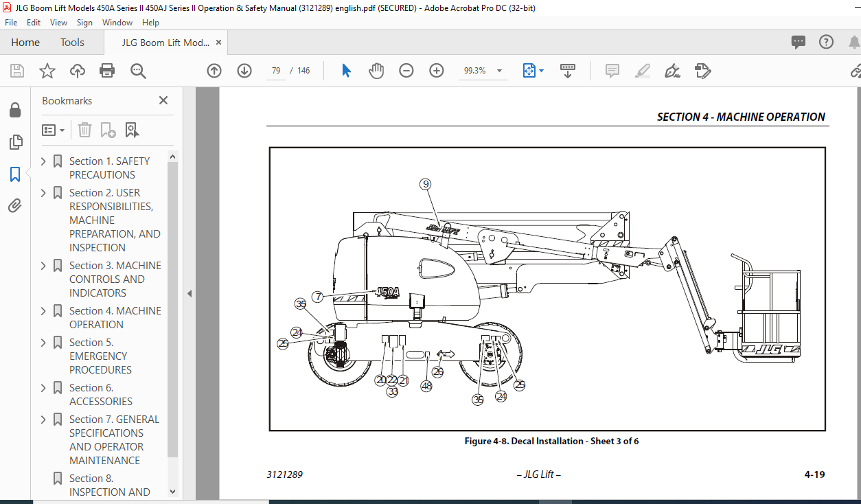861x504 pixels.
Task: Close the Bookmarks panel
Action: tap(163, 100)
